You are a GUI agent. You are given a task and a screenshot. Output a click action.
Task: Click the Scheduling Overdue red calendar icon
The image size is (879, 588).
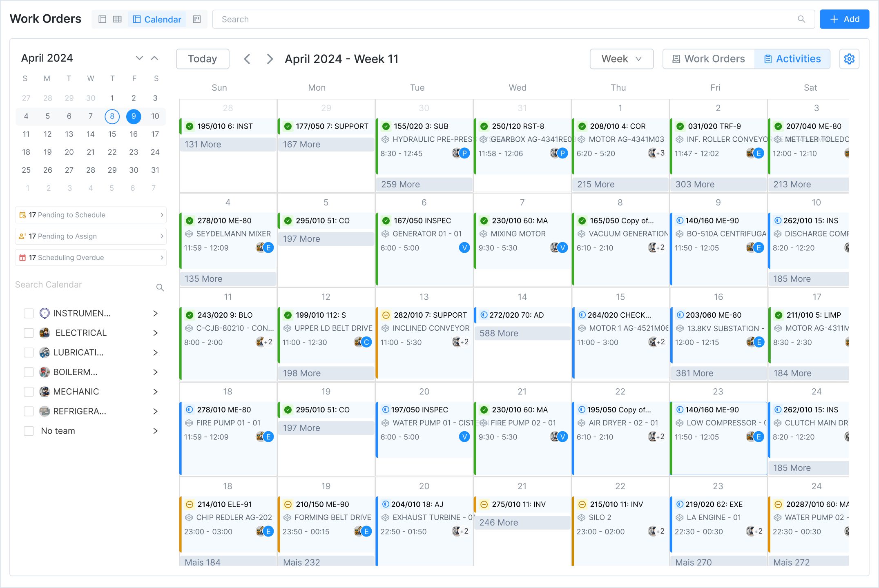tap(23, 257)
